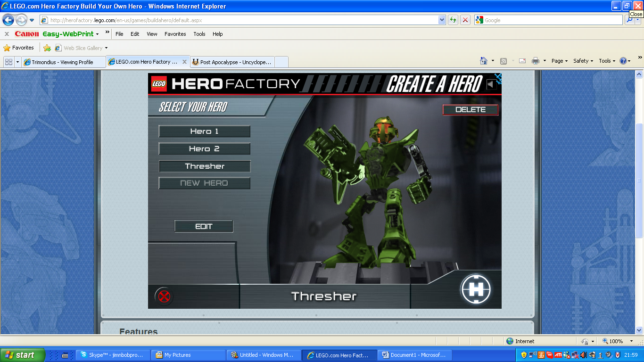Viewport: 644px width, 362px height.
Task: Click the EDIT button
Action: click(204, 226)
